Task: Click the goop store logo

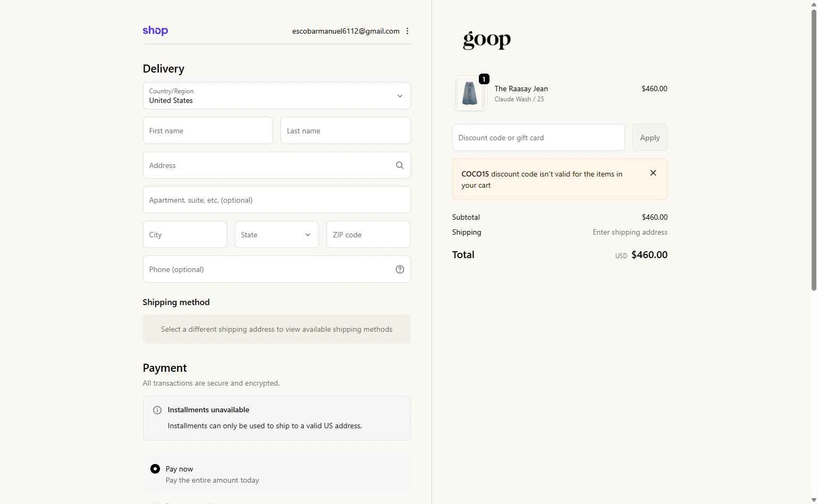Action: tap(486, 40)
